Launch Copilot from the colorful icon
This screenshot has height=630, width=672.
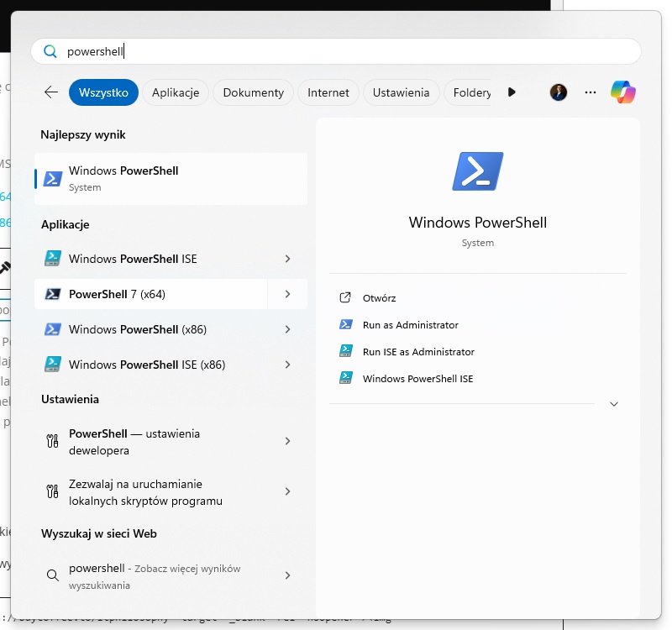click(x=622, y=92)
